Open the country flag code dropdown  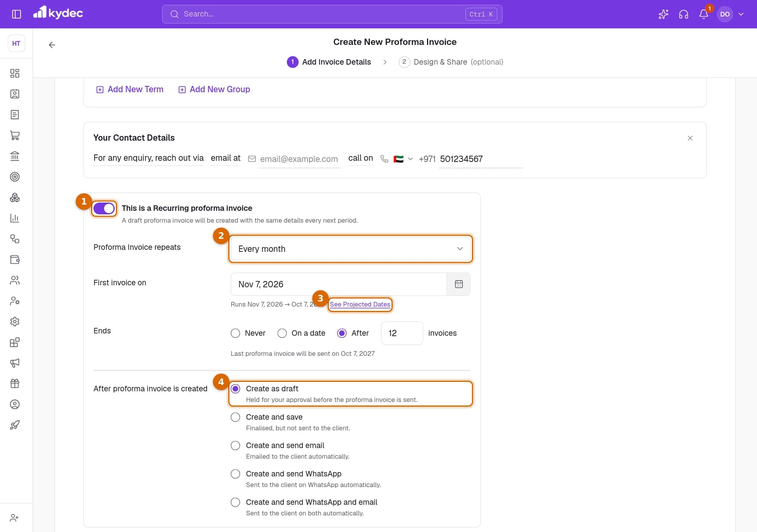(x=403, y=159)
